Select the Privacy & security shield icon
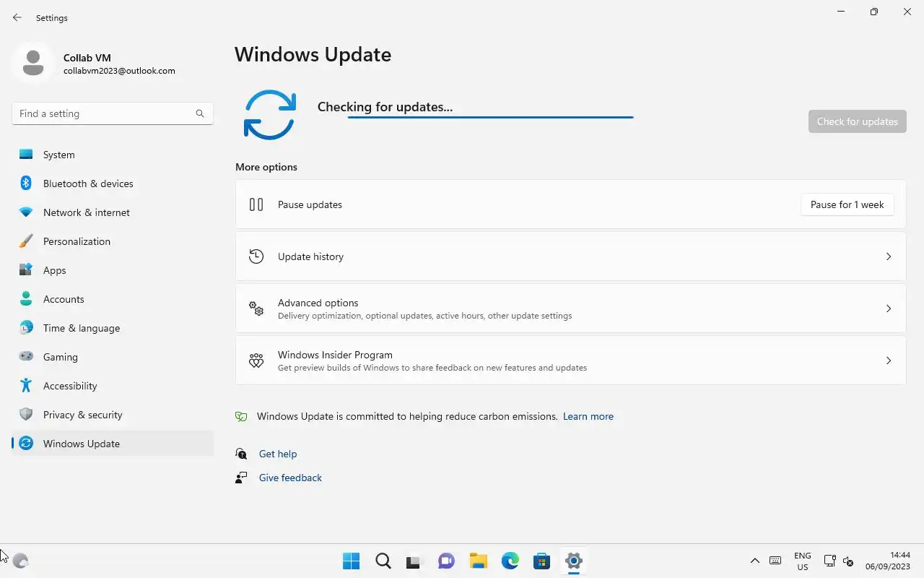 coord(26,415)
